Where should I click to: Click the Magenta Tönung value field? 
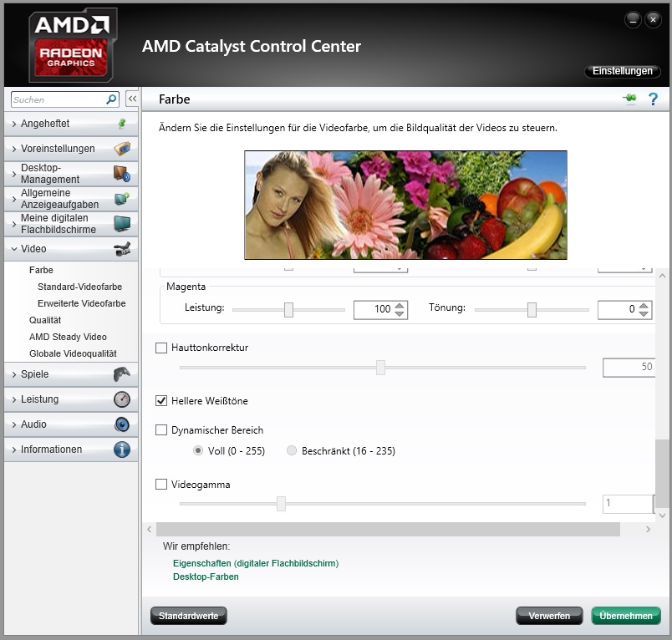tap(625, 310)
